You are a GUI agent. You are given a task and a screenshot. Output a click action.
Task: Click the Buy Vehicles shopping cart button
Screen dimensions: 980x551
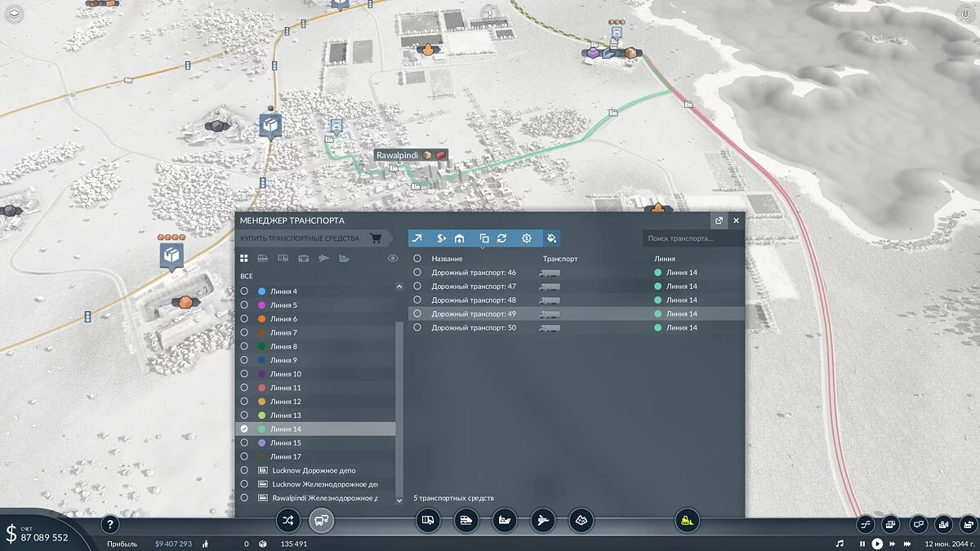point(376,238)
